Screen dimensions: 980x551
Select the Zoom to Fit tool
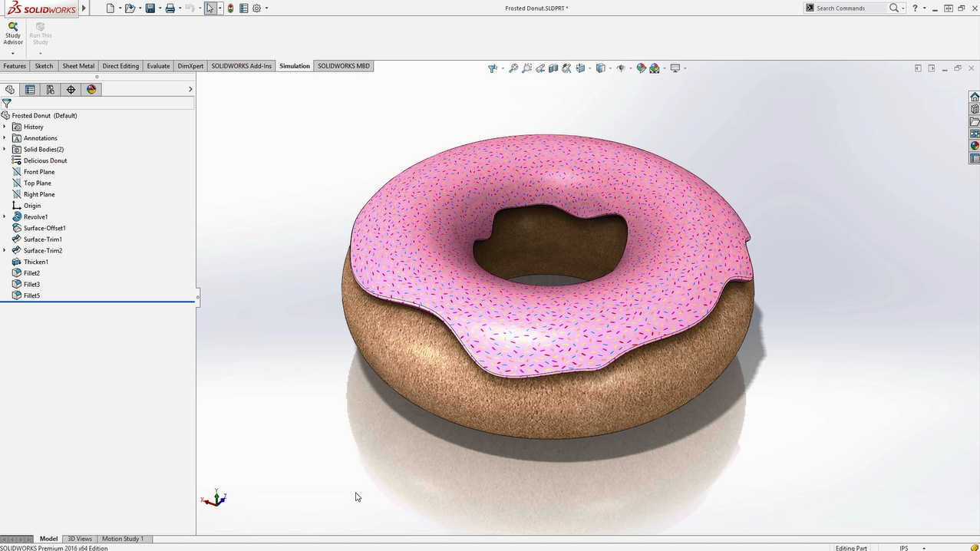(513, 68)
